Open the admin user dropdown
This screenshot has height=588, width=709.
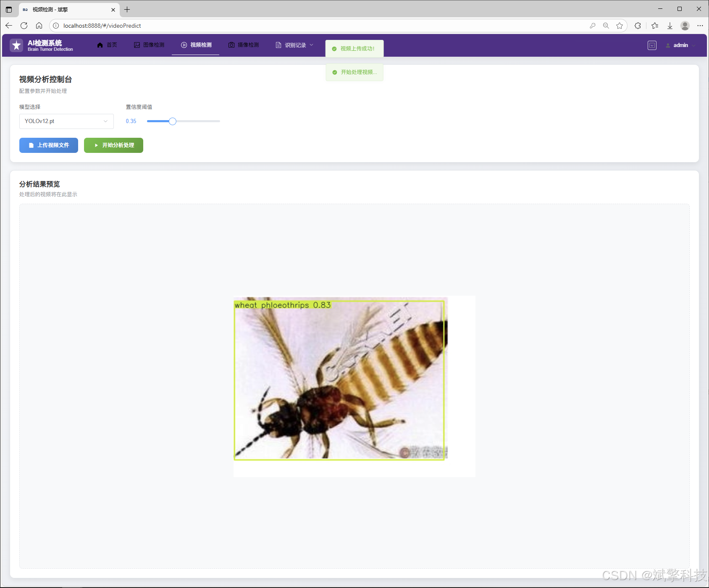point(680,45)
